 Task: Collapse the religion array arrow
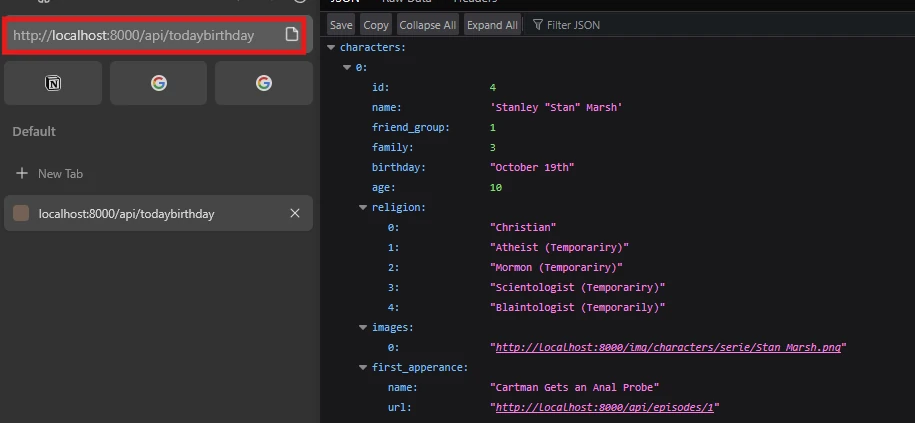363,207
